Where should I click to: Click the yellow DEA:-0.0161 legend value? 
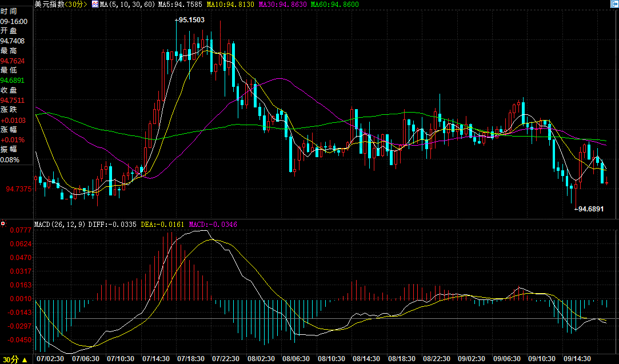tap(163, 225)
